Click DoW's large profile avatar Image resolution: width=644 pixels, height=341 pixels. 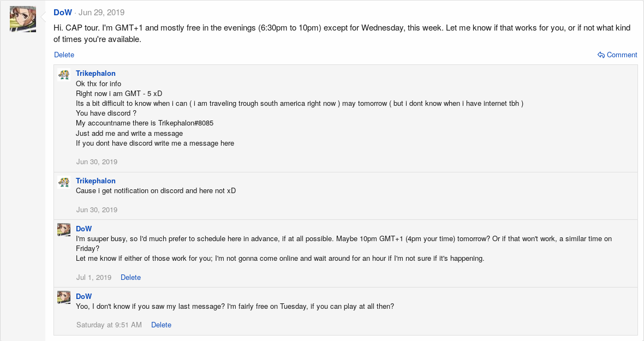coord(23,20)
